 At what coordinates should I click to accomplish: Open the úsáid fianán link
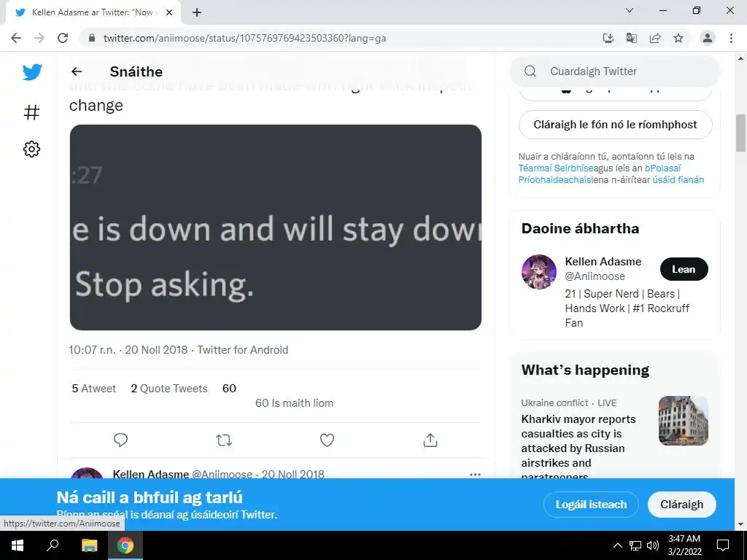point(678,180)
